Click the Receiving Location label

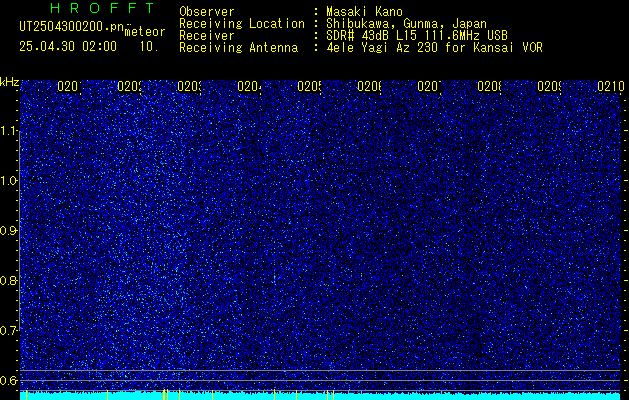coord(242,24)
